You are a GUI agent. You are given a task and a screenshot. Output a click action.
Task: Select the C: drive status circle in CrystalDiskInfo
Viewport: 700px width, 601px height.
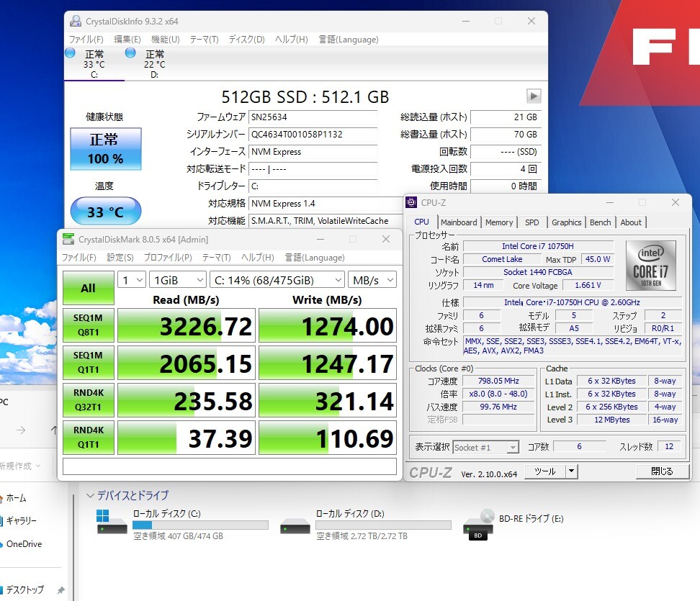(x=70, y=53)
